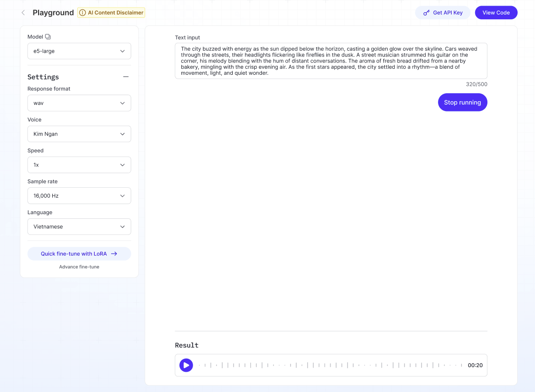Image resolution: width=535 pixels, height=392 pixels.
Task: Open the Response format dropdown
Action: [x=79, y=103]
